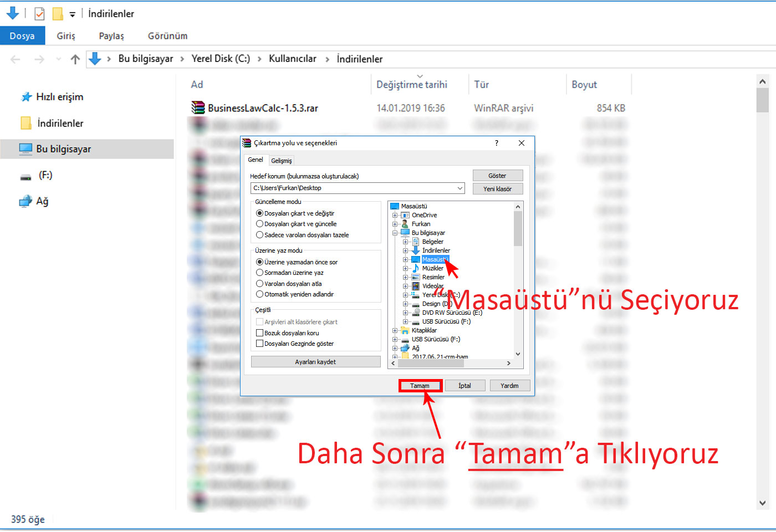Sort by the Boyut column header

(584, 85)
